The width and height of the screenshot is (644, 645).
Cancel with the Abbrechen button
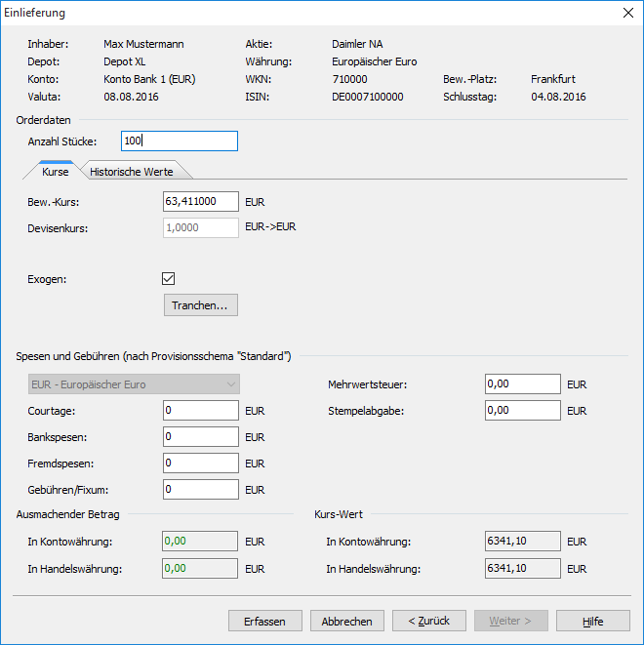tap(346, 621)
